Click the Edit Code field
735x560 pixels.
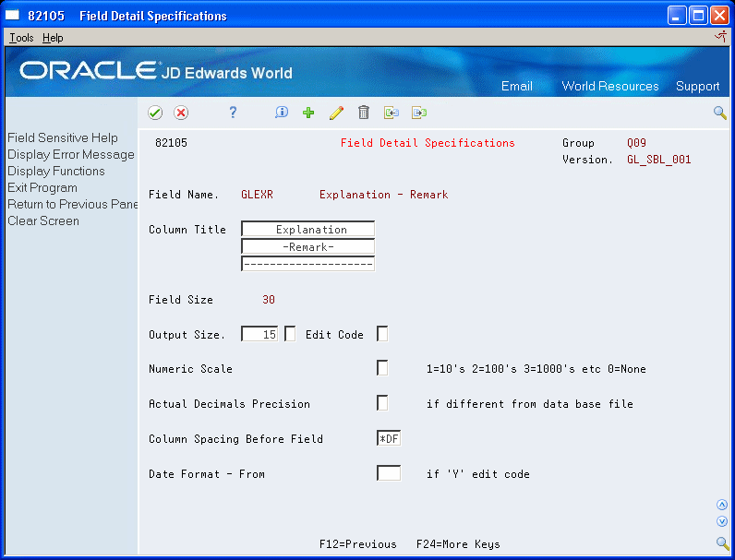coord(382,334)
